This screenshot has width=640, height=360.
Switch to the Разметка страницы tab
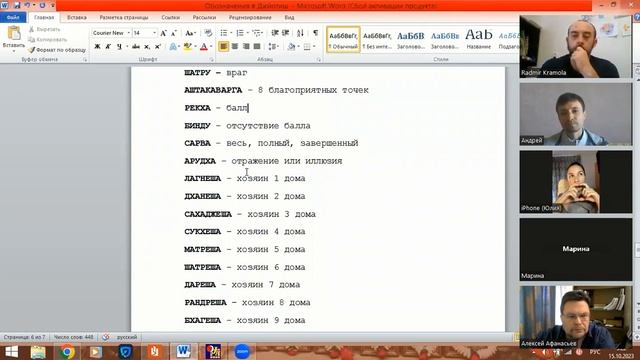click(x=124, y=18)
